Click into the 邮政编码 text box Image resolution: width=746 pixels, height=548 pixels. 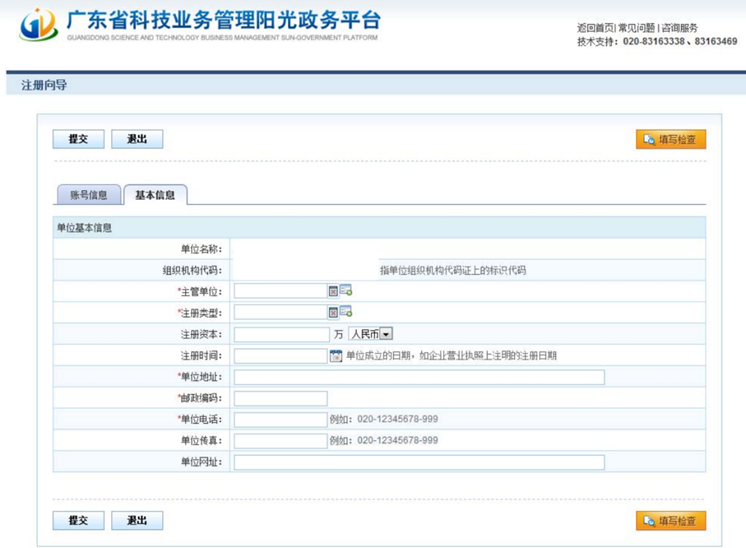280,398
